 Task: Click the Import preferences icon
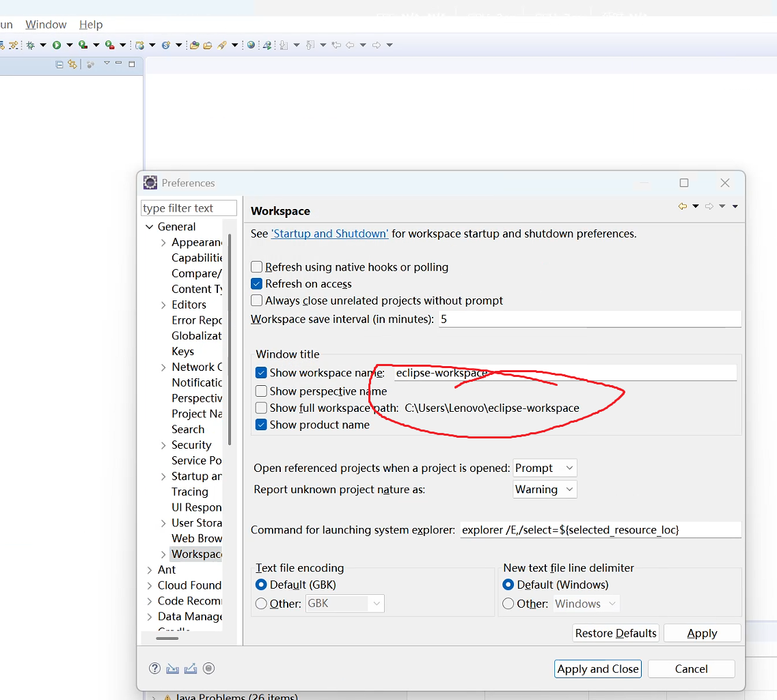[x=172, y=669]
